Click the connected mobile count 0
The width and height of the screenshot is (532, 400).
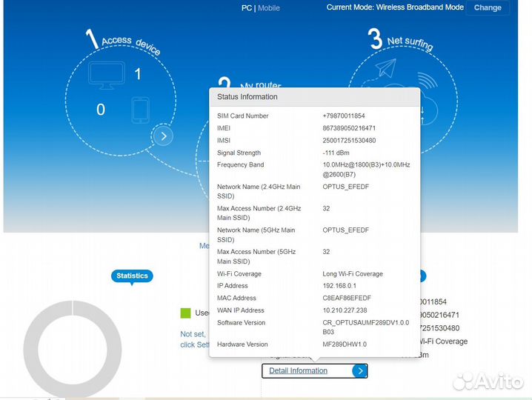point(101,110)
